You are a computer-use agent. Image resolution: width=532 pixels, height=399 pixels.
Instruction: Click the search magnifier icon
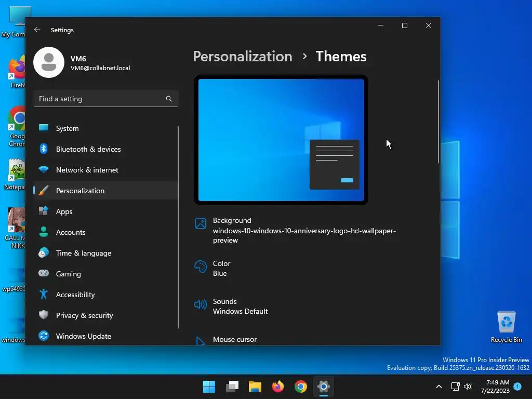point(169,99)
